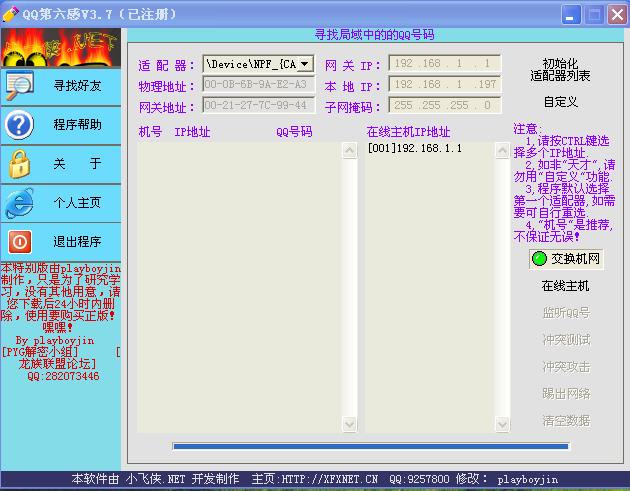The width and height of the screenshot is (630, 491).
Task: Click the question mark help icon
Action: point(19,125)
